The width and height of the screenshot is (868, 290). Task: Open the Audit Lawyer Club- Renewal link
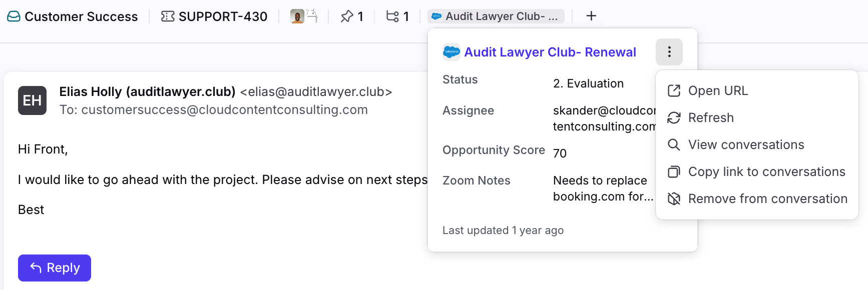550,52
